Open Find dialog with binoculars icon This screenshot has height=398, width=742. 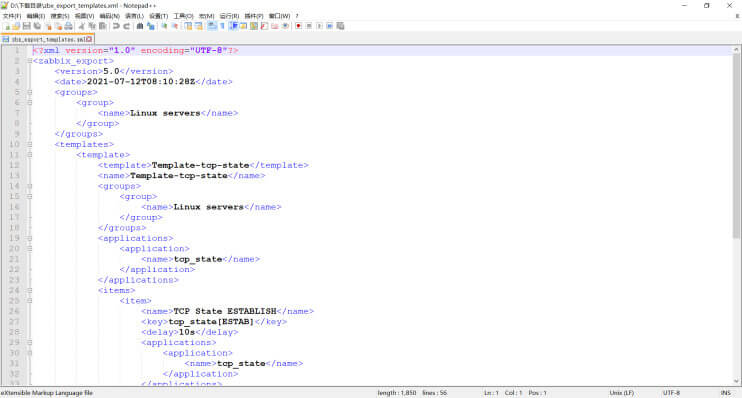click(140, 26)
